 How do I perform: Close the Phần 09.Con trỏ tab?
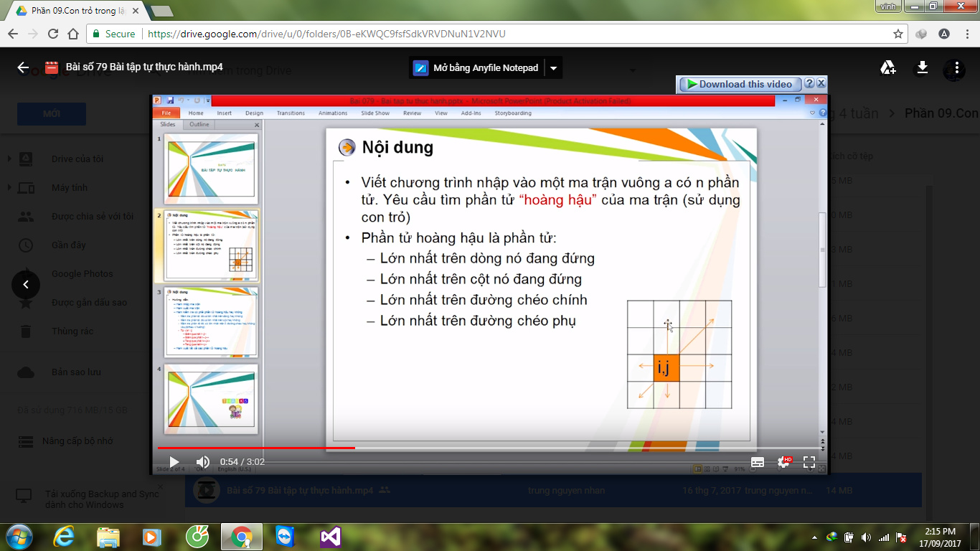[x=135, y=11]
